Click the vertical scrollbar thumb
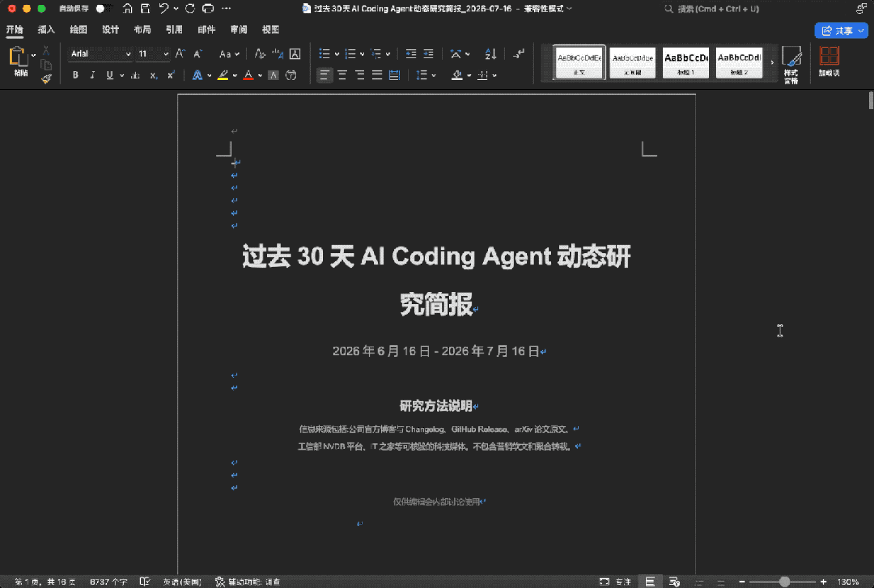 tap(871, 101)
